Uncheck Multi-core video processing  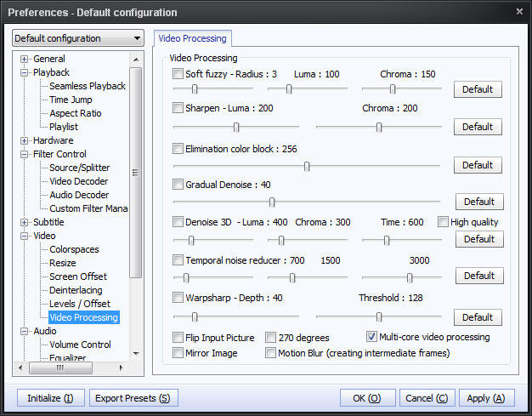[371, 337]
